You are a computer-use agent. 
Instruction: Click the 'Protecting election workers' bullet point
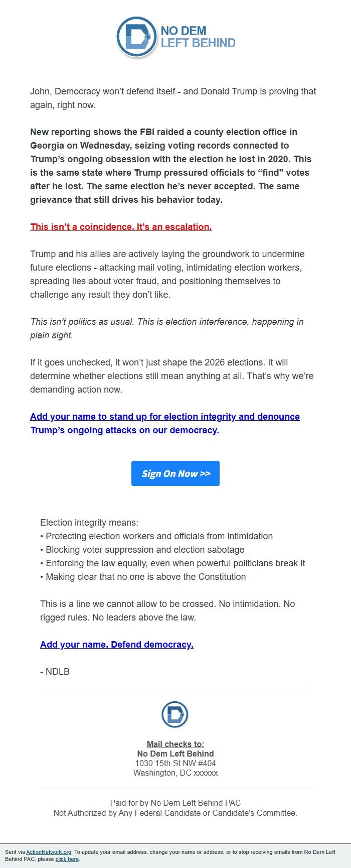point(156,536)
